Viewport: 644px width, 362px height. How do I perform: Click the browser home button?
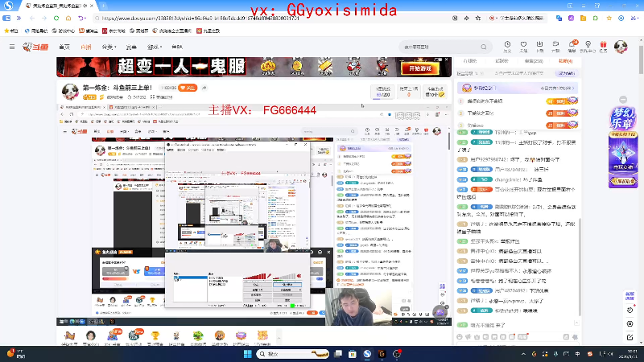pyautogui.click(x=68, y=18)
